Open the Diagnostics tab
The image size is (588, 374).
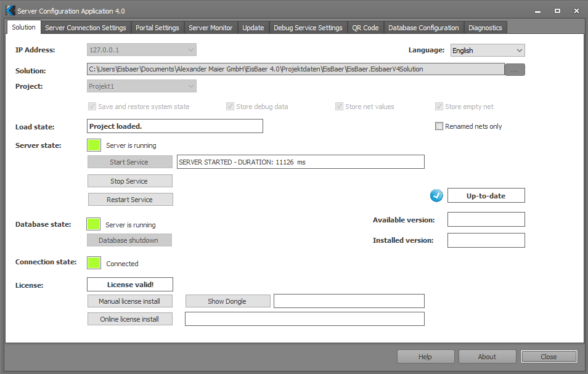485,28
